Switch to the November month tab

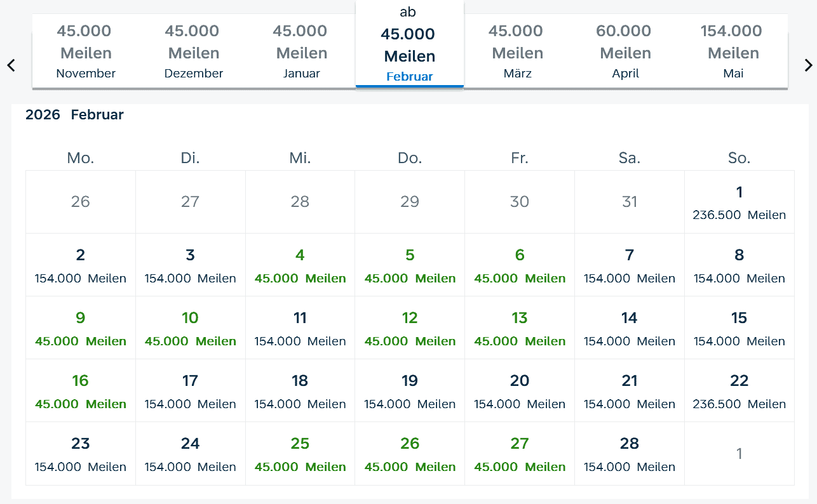(x=86, y=51)
